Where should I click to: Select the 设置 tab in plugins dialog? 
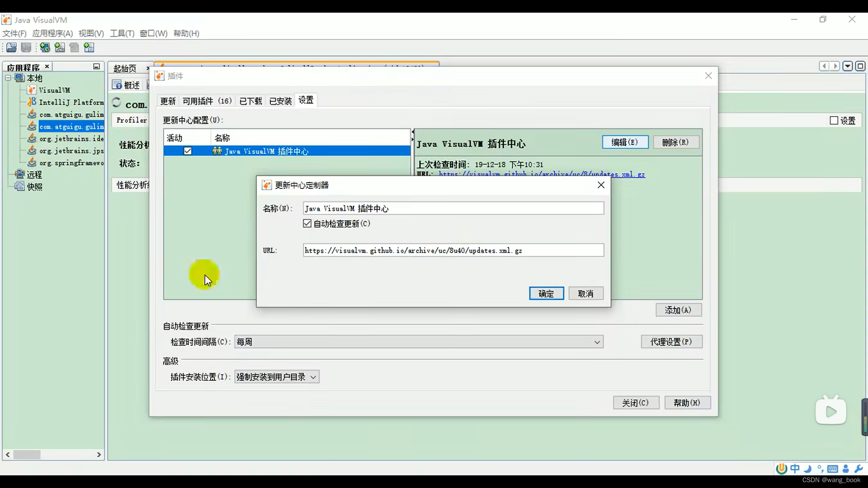point(306,100)
